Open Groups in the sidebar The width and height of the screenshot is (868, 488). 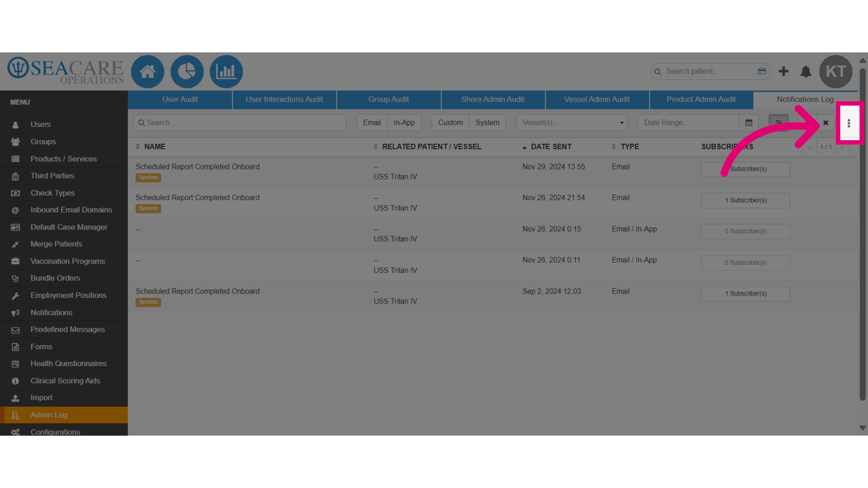[x=64, y=141]
